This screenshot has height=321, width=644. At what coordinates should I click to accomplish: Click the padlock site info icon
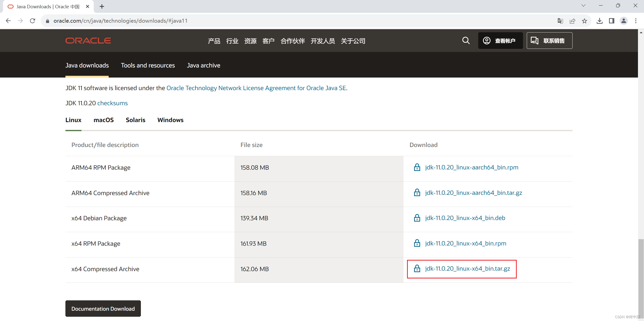(x=47, y=21)
